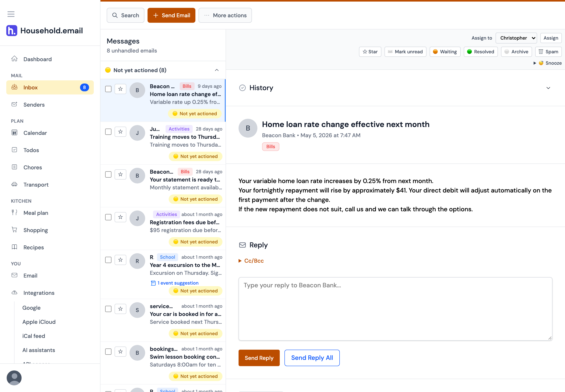Viewport: 565px width, 392px height.
Task: Open the hamburger menu icon
Action: pyautogui.click(x=11, y=14)
